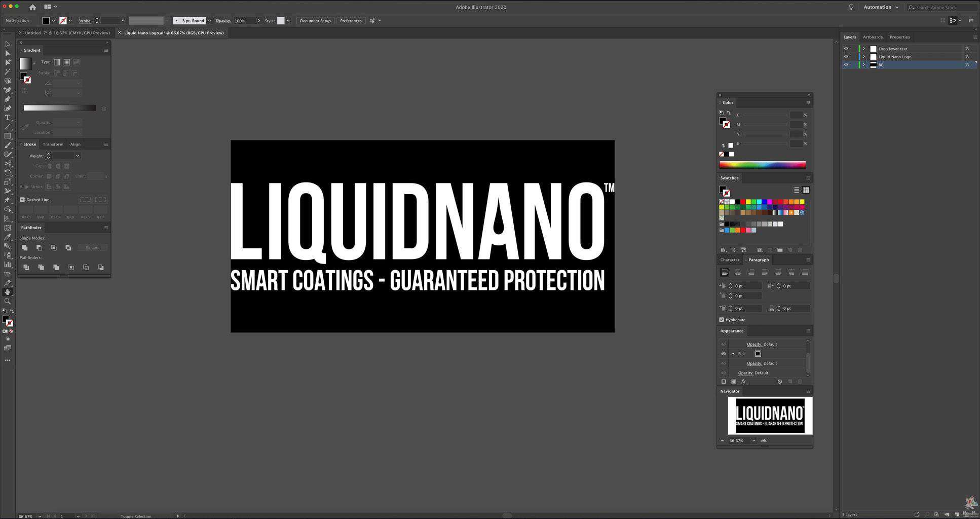This screenshot has width=980, height=519.
Task: Switch to the Artboards tab
Action: tap(873, 37)
